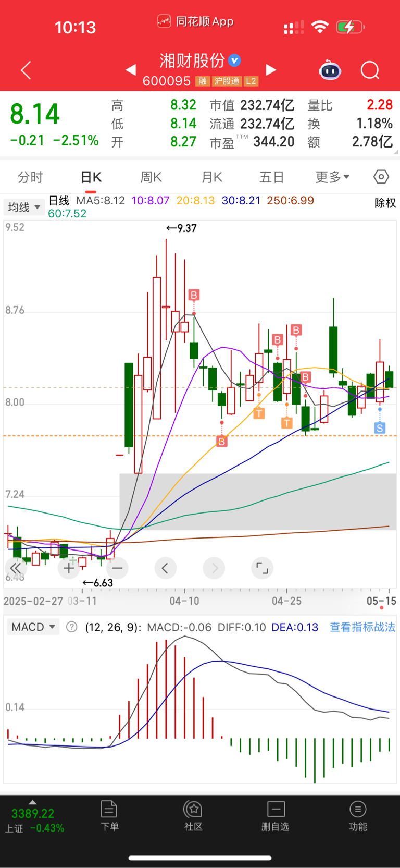Open 功能 functions menu
400x868 pixels.
[358, 816]
